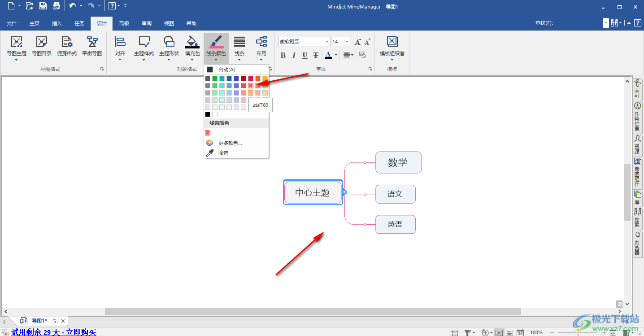This screenshot has height=336, width=644.
Task: Switch to the 插入 ribbon tab
Action: coord(57,23)
